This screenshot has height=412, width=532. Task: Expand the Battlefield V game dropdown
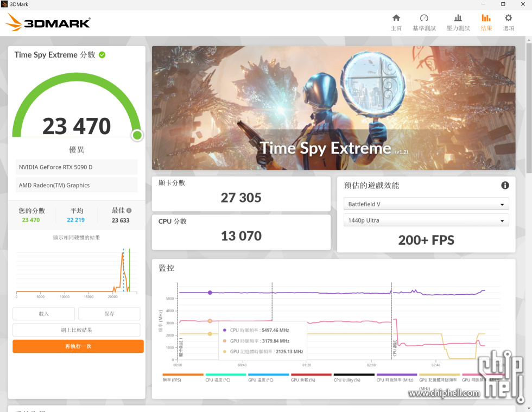click(x=426, y=204)
